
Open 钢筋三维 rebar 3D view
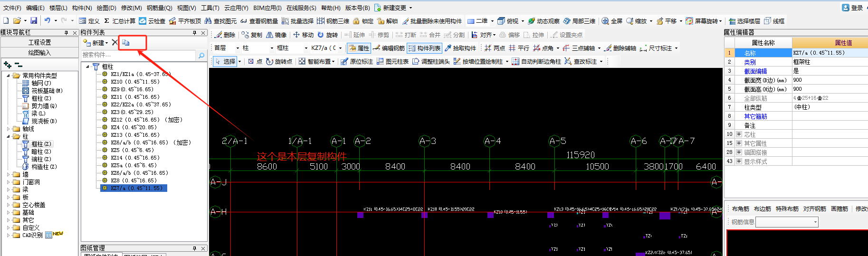pos(333,21)
